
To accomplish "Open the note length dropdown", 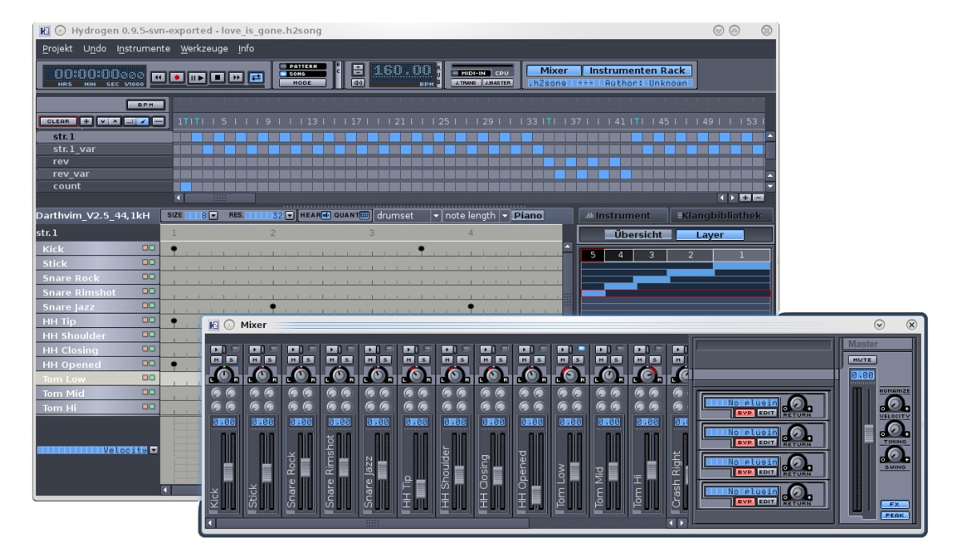I will click(x=504, y=216).
